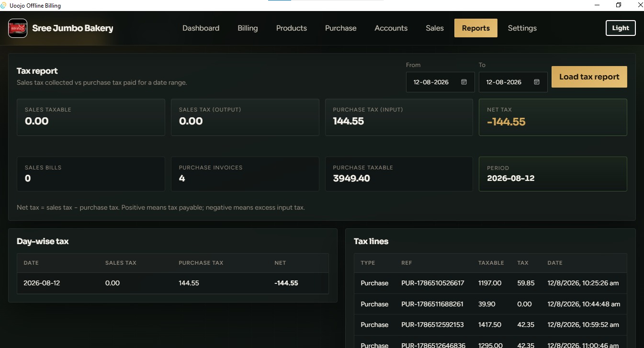Screen dimensions: 644x348
Task: Open the From date calendar picker icon
Action: pos(464,82)
